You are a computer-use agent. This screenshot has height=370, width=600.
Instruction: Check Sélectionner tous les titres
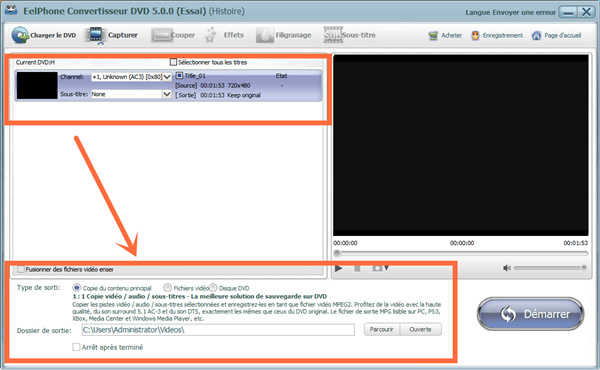(173, 62)
